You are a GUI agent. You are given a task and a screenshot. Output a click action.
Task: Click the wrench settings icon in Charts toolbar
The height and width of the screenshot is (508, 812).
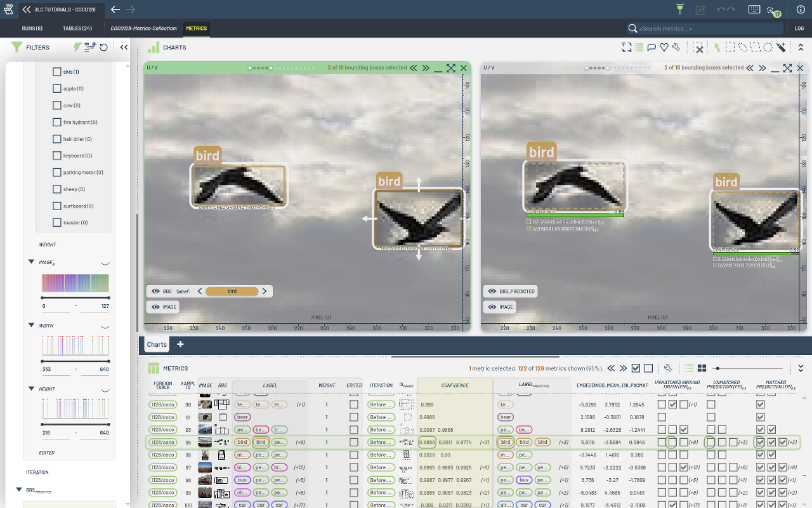coord(676,48)
